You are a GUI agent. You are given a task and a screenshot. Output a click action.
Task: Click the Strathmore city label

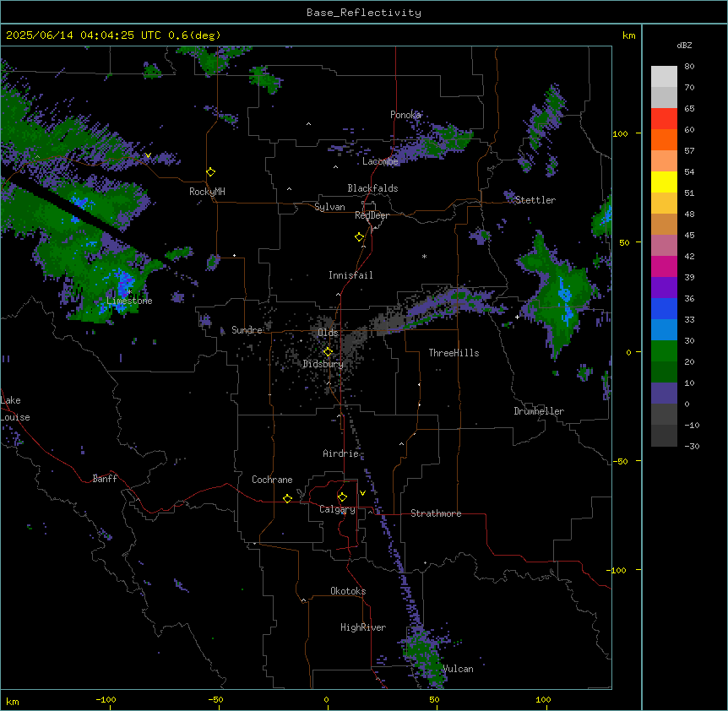pos(436,513)
